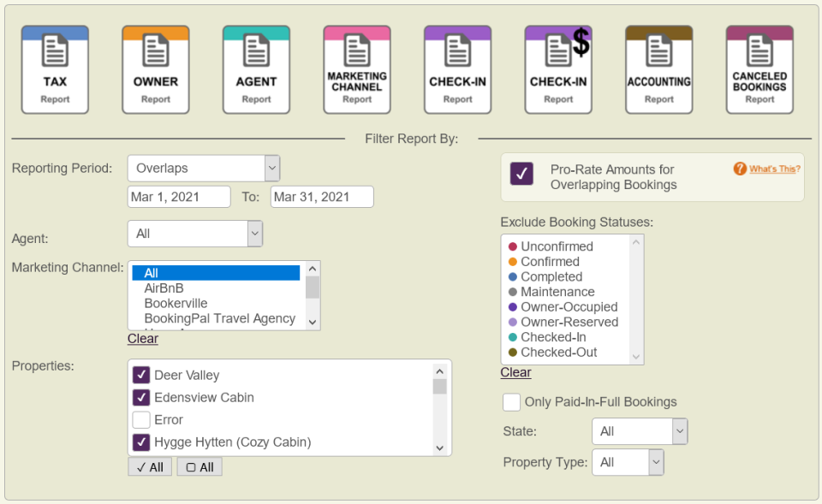822x504 pixels.
Task: Open the Marketing Channel Report
Action: pos(357,69)
